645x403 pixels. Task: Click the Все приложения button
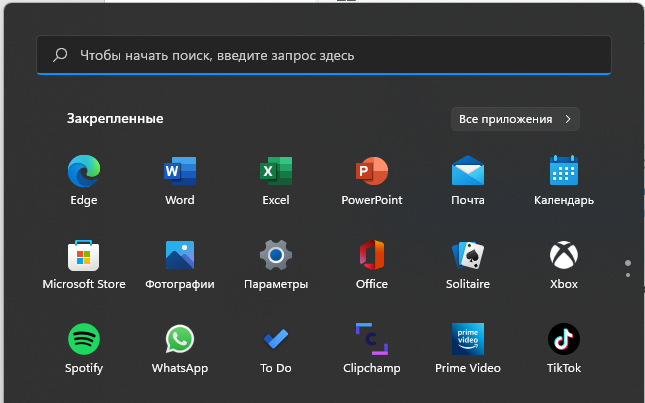(515, 119)
